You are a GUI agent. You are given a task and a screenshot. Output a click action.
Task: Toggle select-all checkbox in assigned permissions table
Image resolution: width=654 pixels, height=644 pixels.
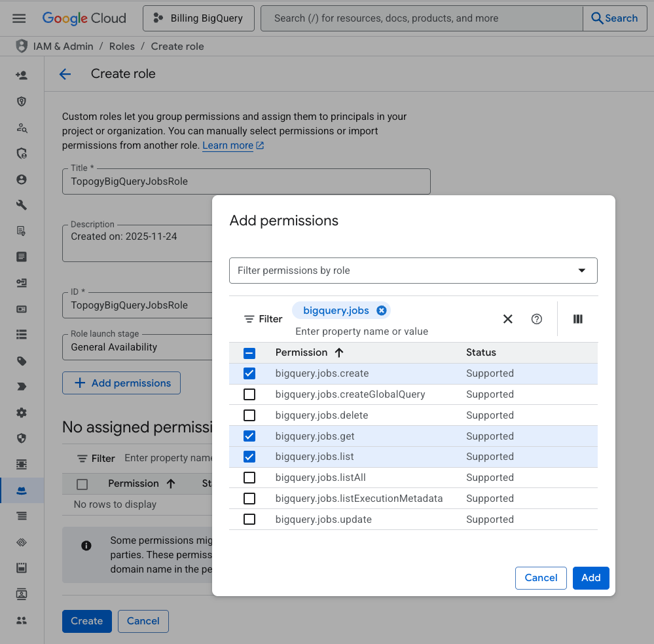(x=82, y=484)
